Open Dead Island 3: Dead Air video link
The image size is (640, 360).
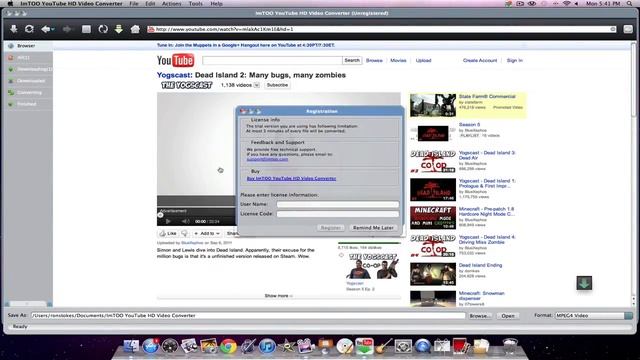(x=487, y=155)
